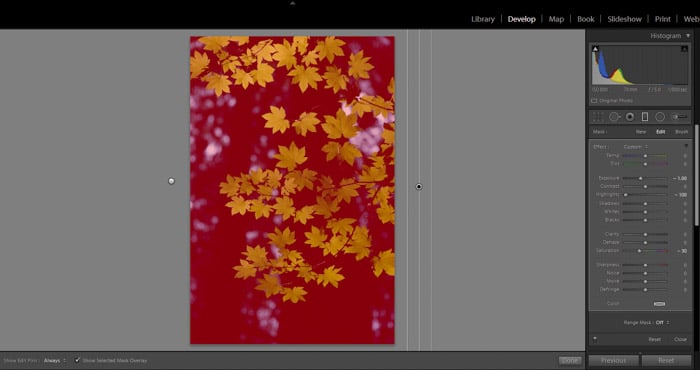
Task: Click the active graduated filter pin
Action: [x=419, y=187]
